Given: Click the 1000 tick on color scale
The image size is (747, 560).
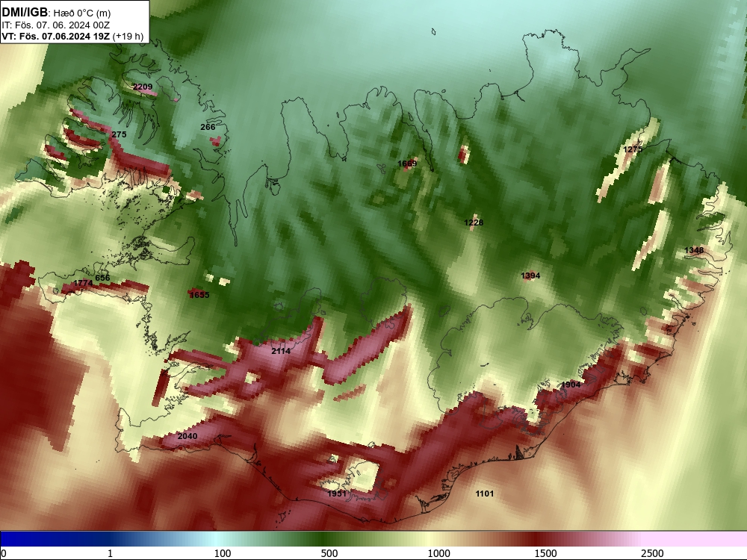Looking at the screenshot, I should click(438, 553).
